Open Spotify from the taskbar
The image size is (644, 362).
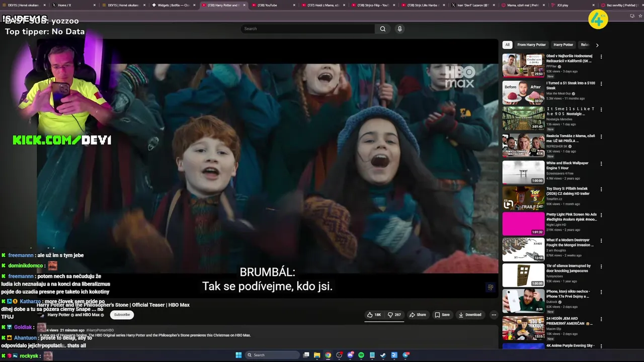[361, 355]
